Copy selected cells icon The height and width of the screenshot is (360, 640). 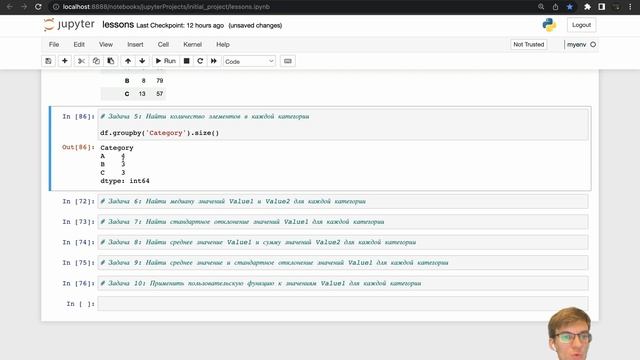(x=96, y=61)
